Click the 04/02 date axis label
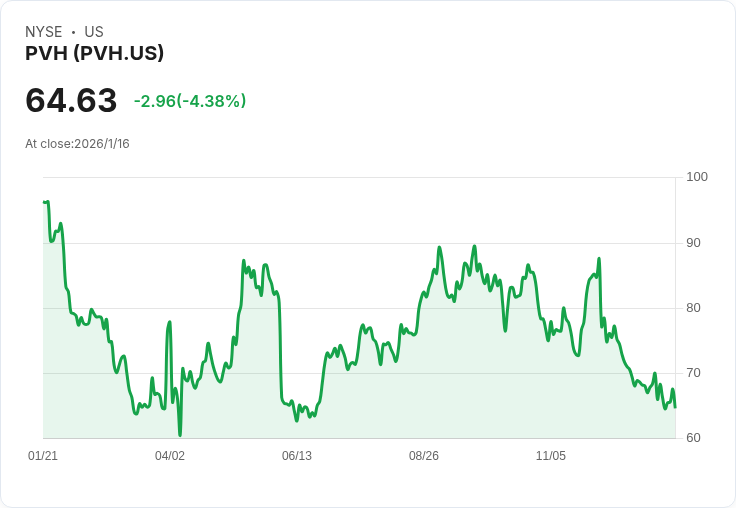The width and height of the screenshot is (736, 508). (170, 456)
